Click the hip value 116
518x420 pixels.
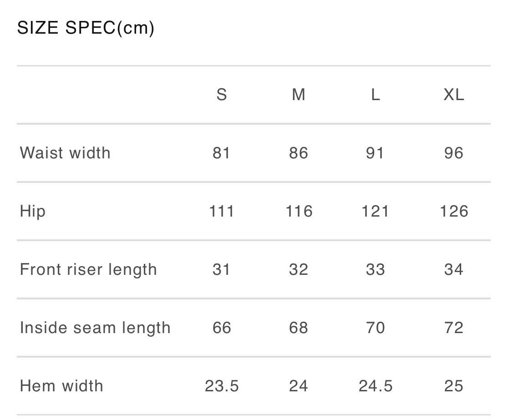[299, 211]
